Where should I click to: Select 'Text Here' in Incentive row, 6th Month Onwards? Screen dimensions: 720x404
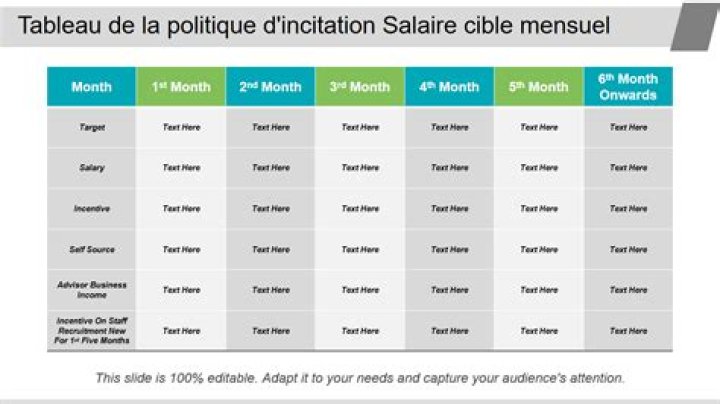tap(628, 209)
